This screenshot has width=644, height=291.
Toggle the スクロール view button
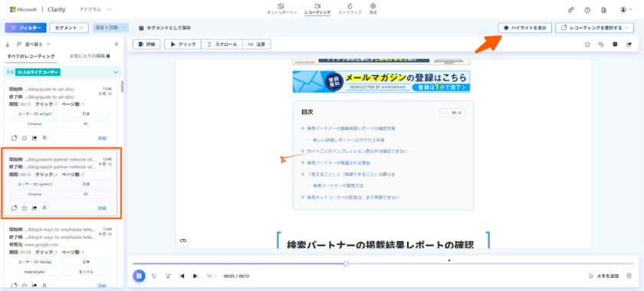coord(222,44)
